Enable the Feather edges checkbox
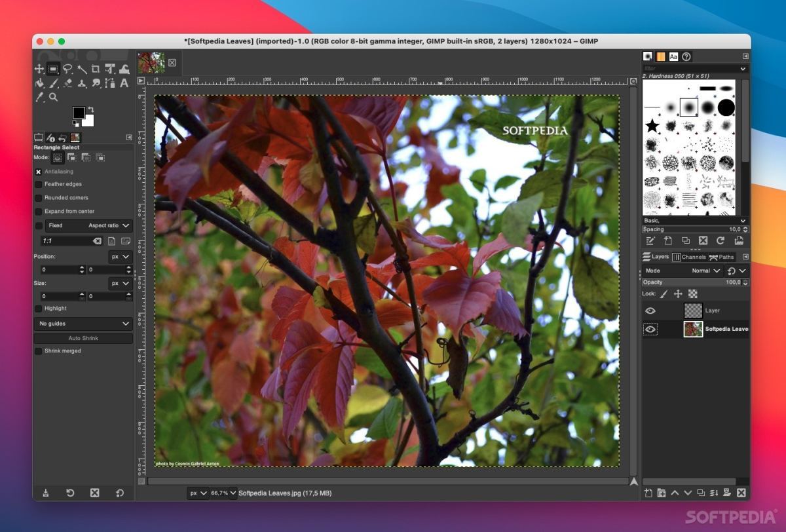 (38, 185)
